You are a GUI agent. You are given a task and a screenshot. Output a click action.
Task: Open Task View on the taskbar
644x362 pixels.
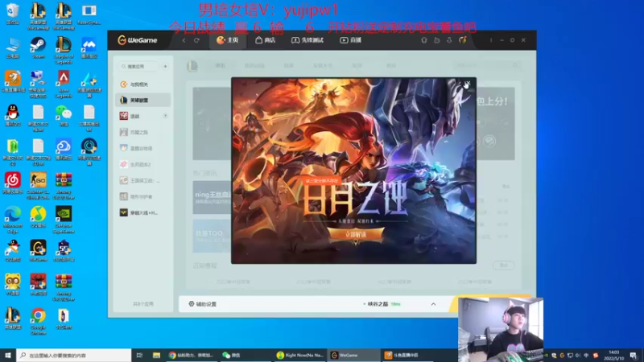[x=139, y=355]
